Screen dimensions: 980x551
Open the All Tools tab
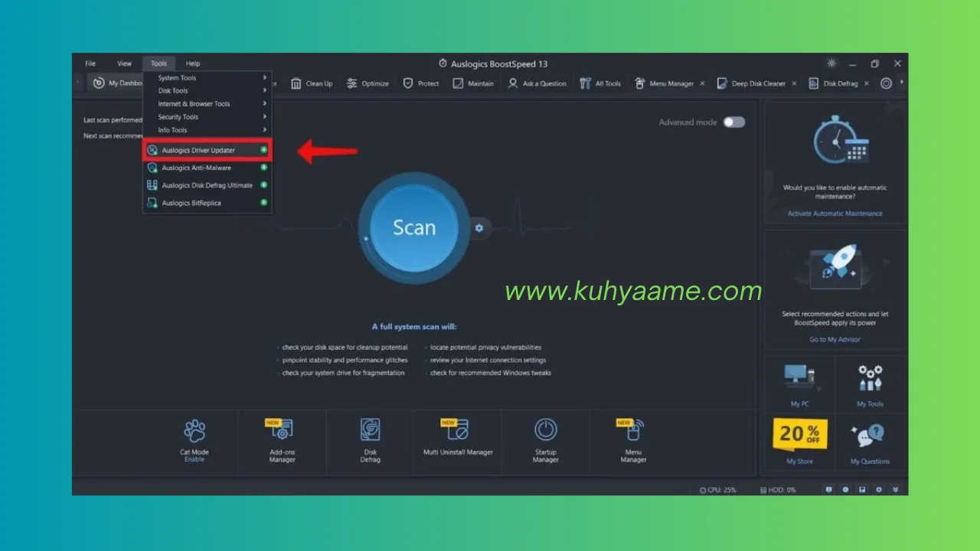[x=600, y=83]
